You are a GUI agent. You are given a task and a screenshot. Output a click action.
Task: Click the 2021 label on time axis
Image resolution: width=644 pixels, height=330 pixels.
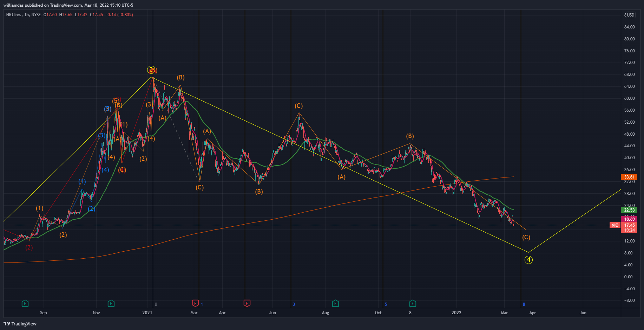(x=147, y=312)
